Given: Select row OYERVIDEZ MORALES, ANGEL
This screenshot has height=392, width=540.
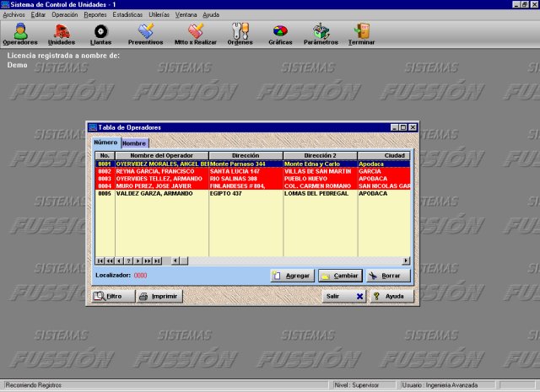Looking at the screenshot, I should (x=253, y=164).
